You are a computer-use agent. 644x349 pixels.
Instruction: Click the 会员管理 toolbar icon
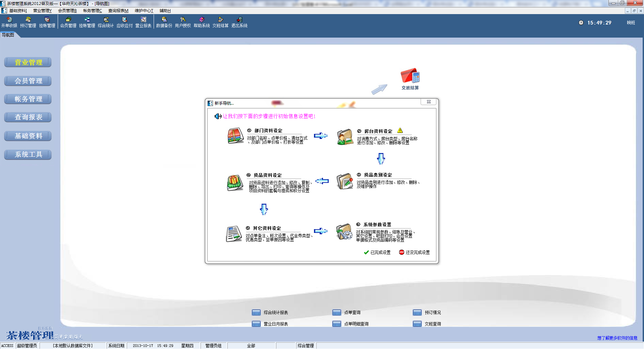click(x=68, y=22)
